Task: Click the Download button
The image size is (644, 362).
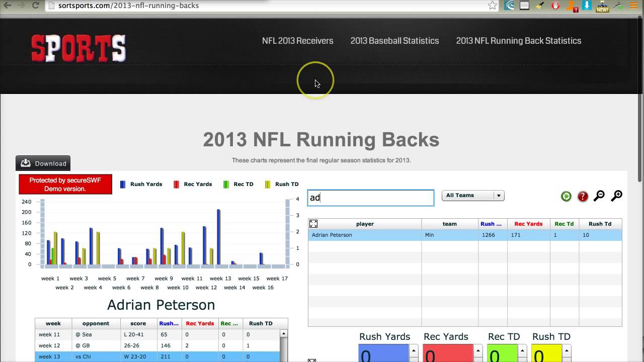Action: coord(43,163)
